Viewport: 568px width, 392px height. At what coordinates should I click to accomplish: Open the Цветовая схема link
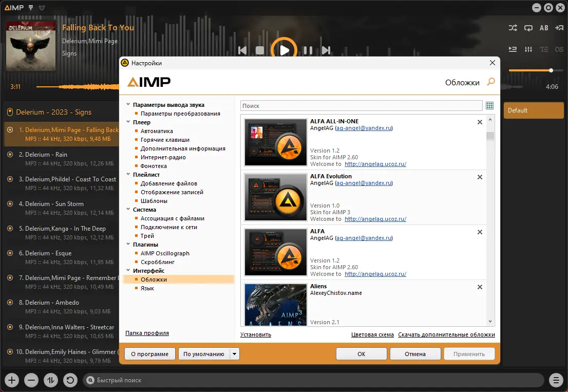click(x=372, y=335)
